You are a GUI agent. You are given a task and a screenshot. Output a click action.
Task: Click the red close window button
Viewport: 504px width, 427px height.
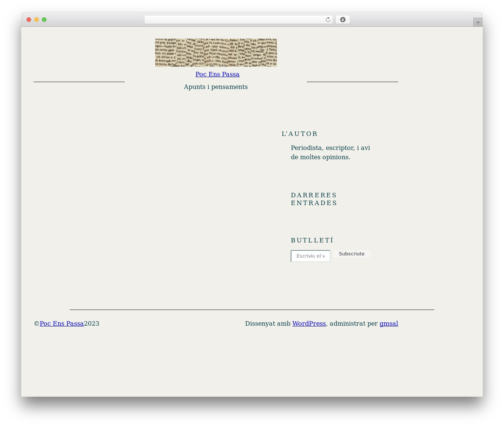click(29, 20)
